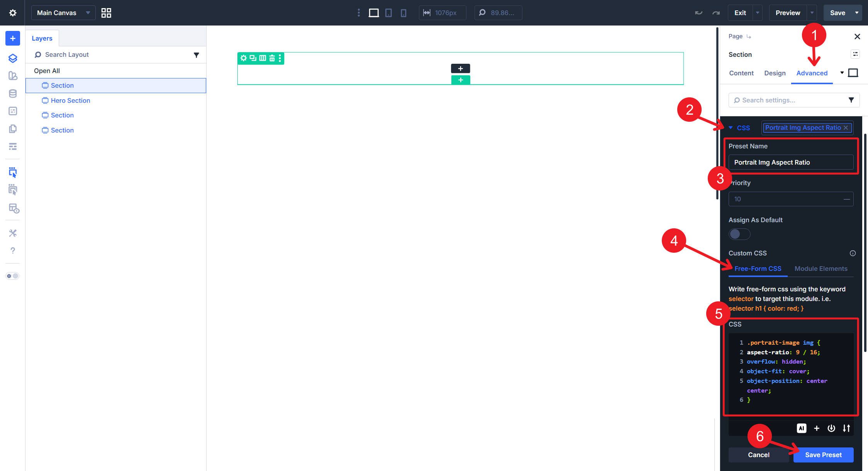868x471 pixels.
Task: Click the Preset Name input field
Action: click(x=790, y=162)
